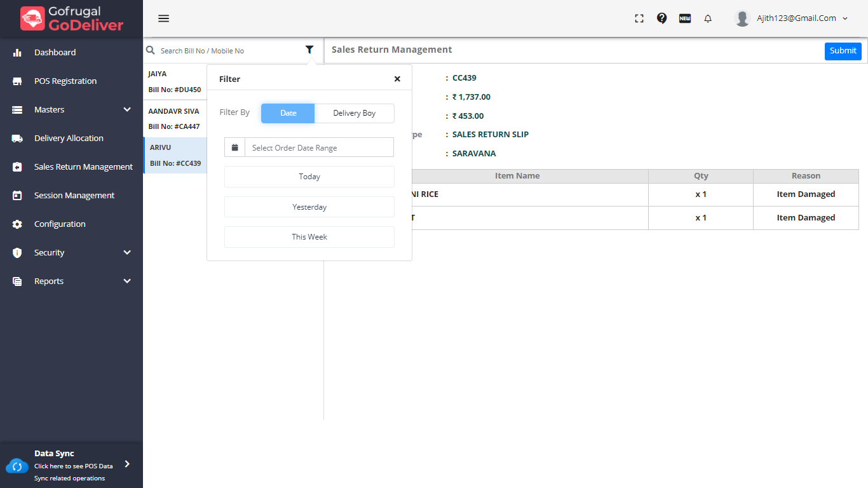Select the Date filter option

point(288,113)
